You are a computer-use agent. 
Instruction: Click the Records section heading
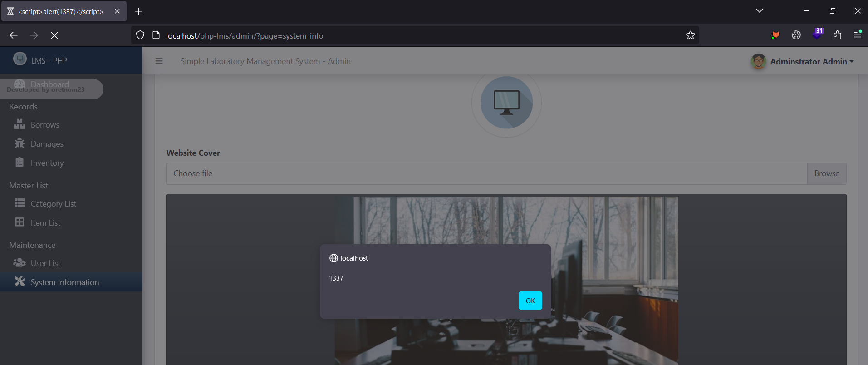tap(23, 107)
